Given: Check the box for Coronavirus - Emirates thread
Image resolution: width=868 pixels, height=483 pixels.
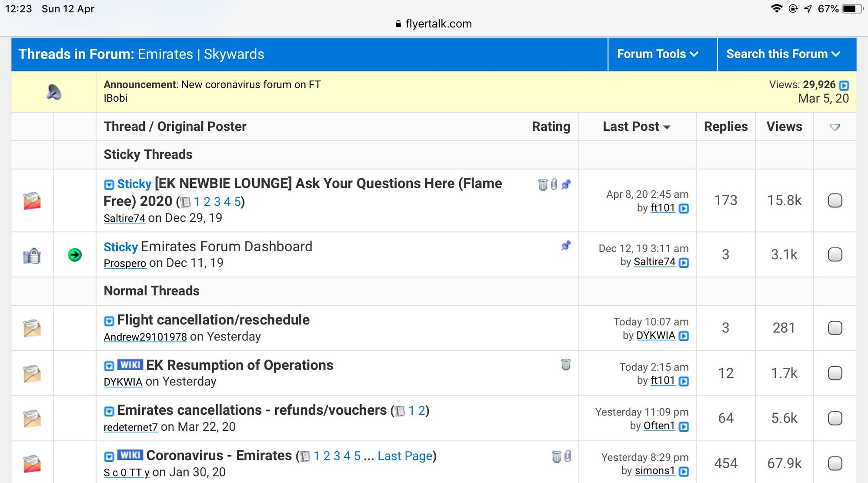Looking at the screenshot, I should click(835, 463).
